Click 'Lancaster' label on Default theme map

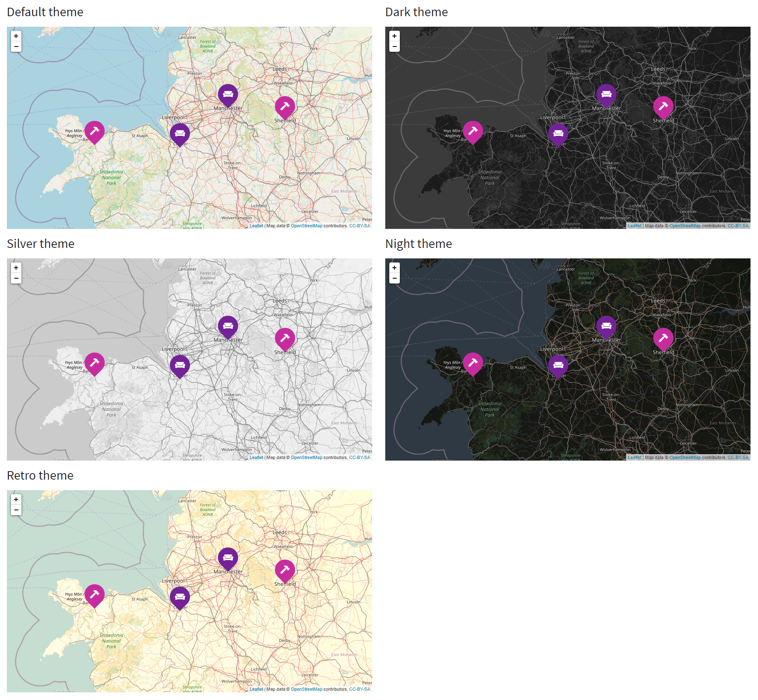coord(187,37)
